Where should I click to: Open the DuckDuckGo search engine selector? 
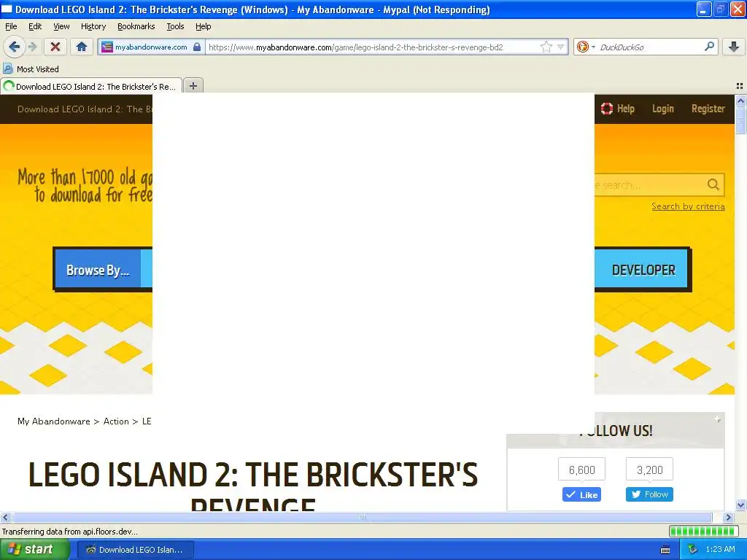pos(585,47)
